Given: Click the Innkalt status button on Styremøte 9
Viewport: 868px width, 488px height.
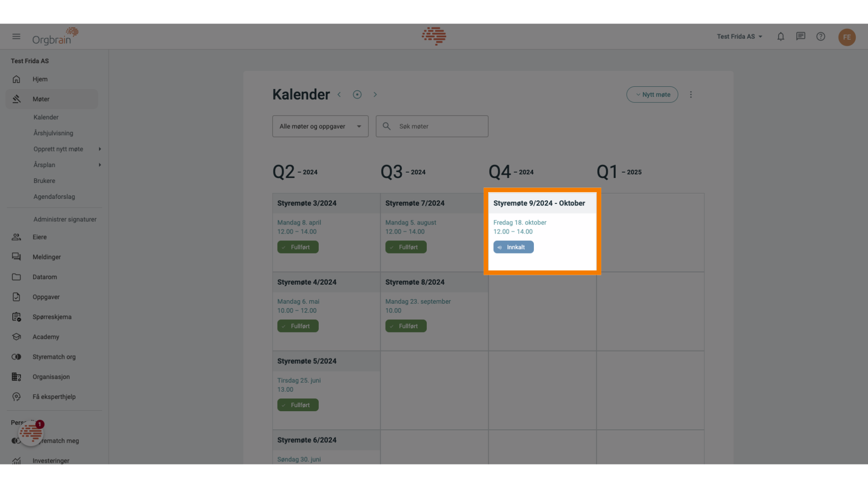Looking at the screenshot, I should (513, 247).
